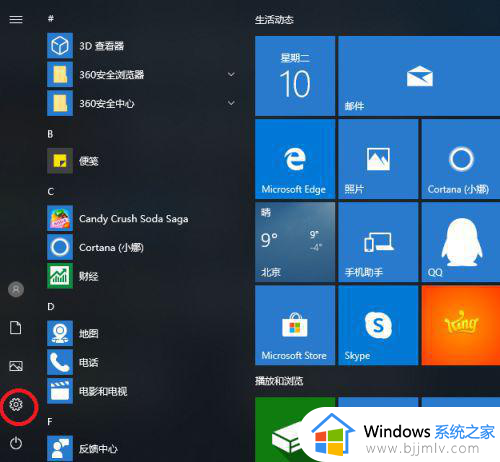Open the 邮件 mail tile
The width and height of the screenshot is (500, 462).
tap(419, 76)
